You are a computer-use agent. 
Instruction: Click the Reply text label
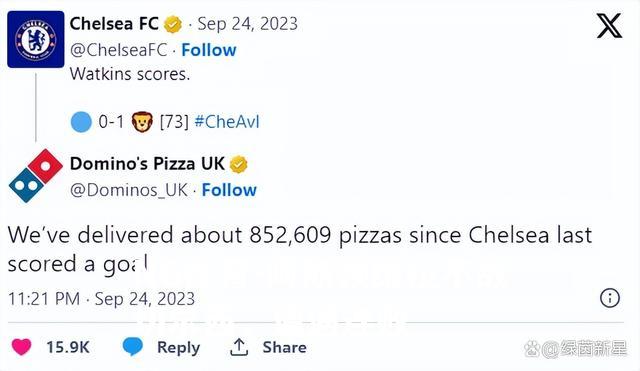click(178, 347)
